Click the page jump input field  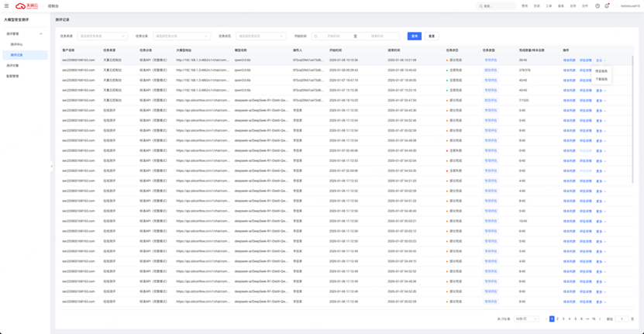point(622,319)
